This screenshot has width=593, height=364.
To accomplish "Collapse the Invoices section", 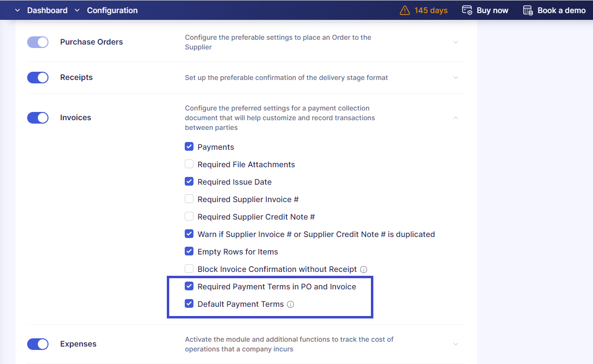I will (455, 117).
